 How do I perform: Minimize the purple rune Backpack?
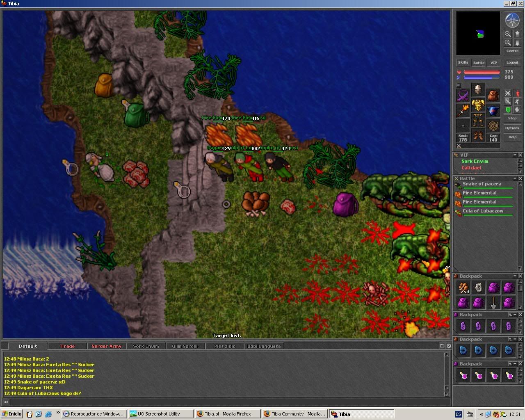coord(515,315)
